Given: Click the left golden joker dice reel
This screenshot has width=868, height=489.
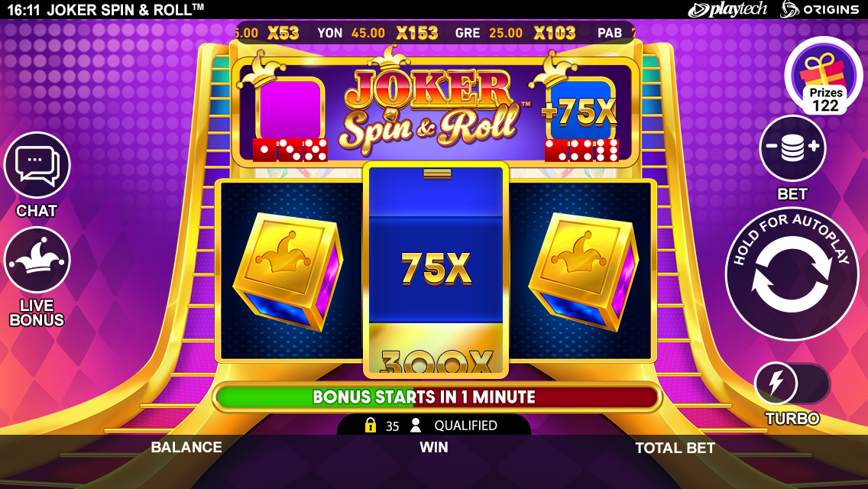Looking at the screenshot, I should [x=291, y=270].
